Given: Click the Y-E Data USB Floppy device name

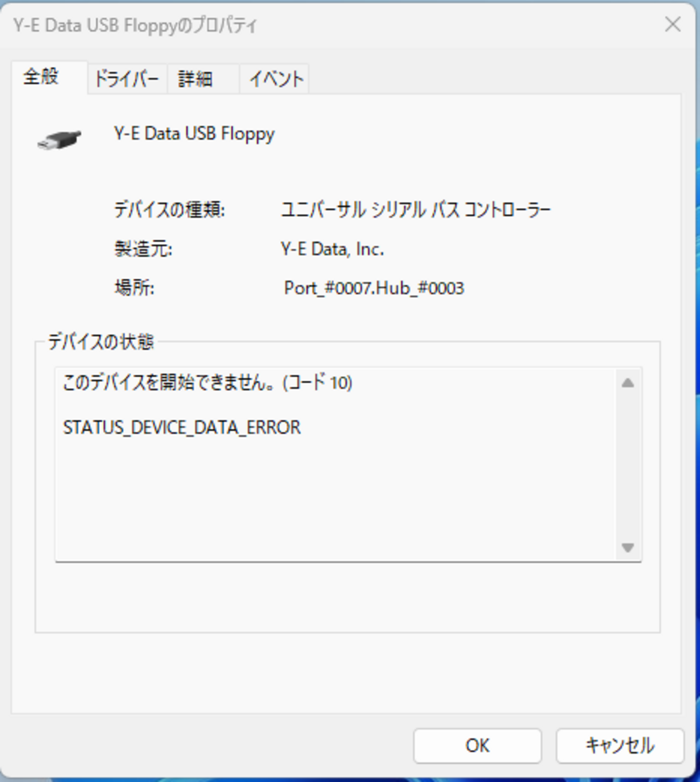Looking at the screenshot, I should 194,134.
